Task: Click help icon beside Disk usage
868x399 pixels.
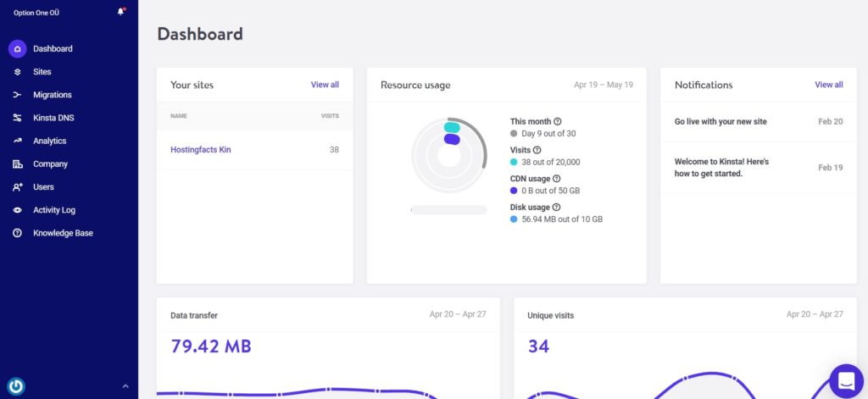Action: (x=556, y=207)
